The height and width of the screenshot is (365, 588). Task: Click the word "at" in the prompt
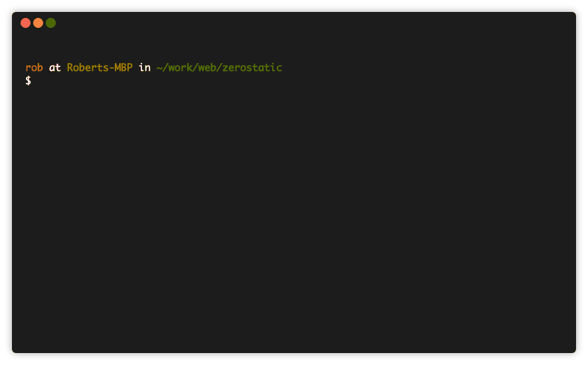(x=54, y=68)
